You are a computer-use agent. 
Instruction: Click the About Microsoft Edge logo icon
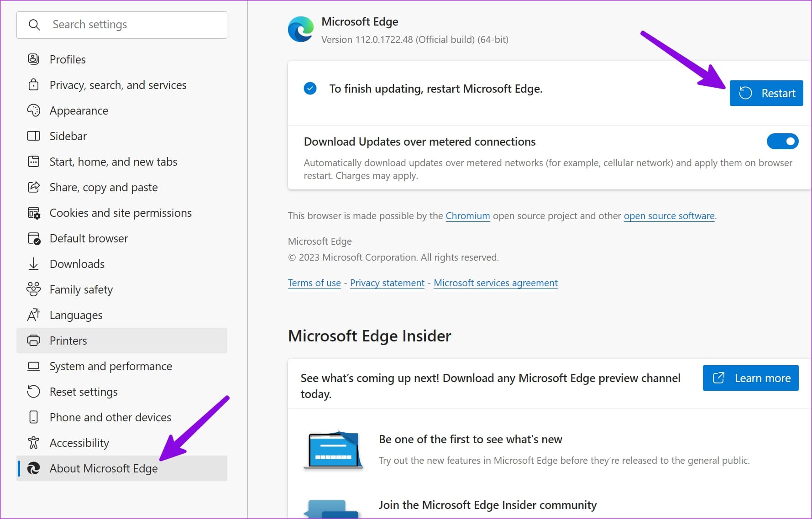click(x=34, y=468)
